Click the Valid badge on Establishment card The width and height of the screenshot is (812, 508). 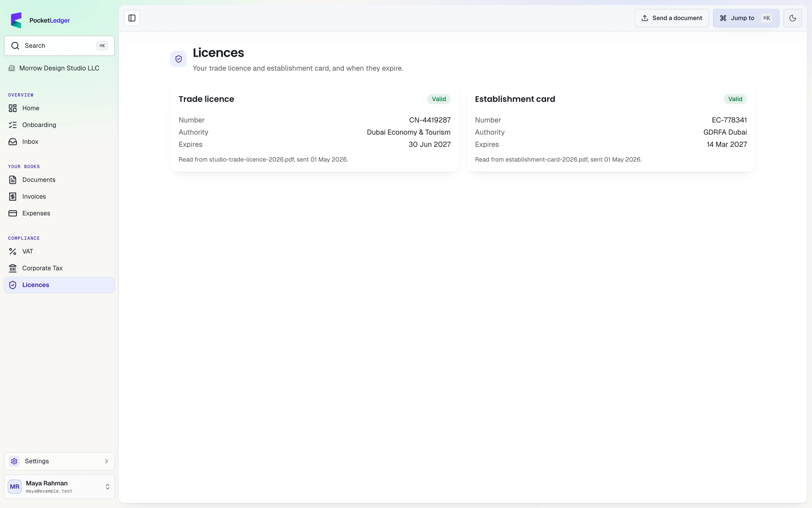click(735, 99)
